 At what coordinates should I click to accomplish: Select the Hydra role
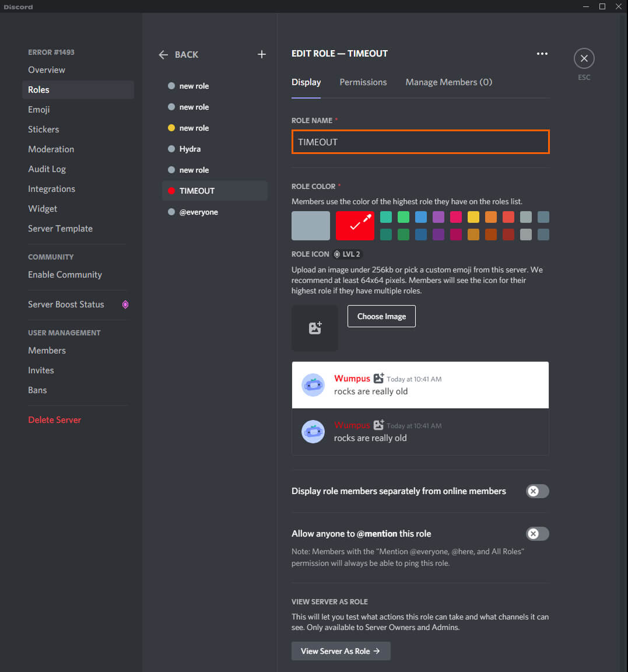tap(215, 149)
